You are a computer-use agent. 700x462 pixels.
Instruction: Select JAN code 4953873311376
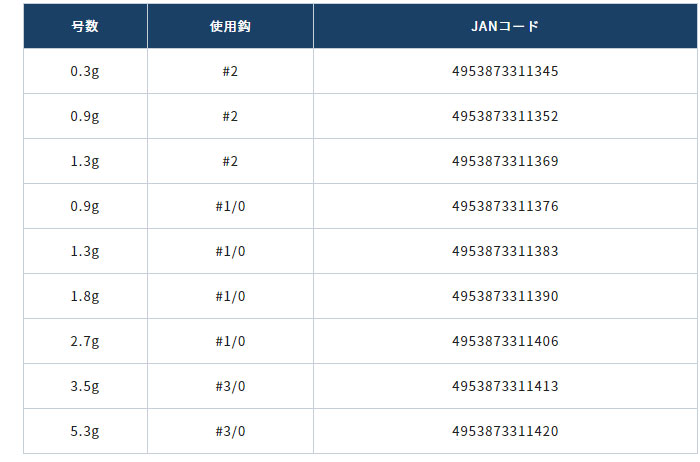(505, 206)
